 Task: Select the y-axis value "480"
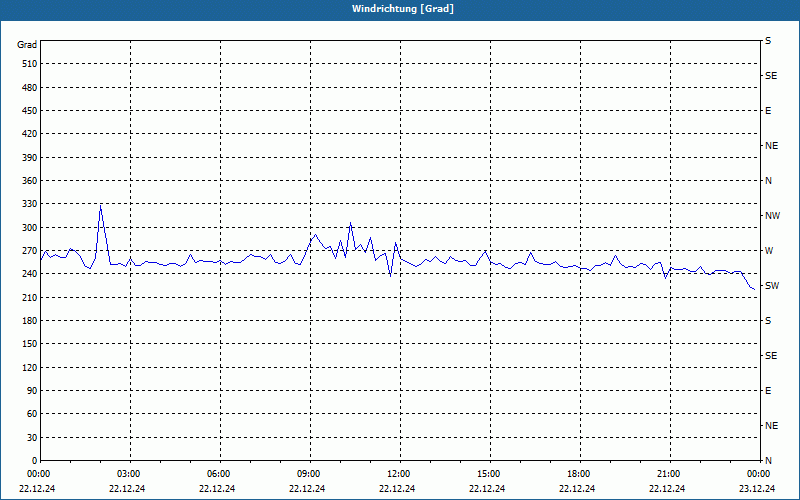[30, 88]
